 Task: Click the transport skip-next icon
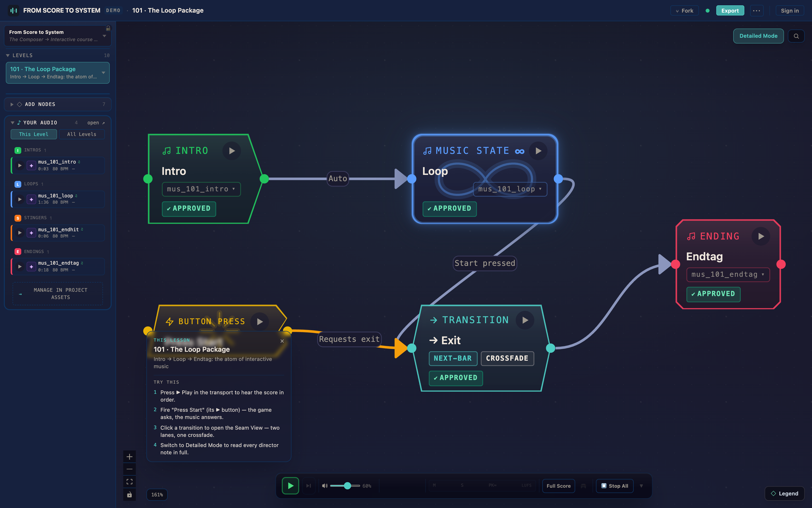(308, 486)
